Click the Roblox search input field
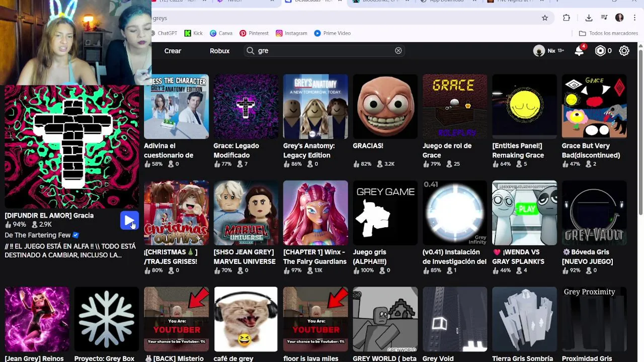644x362 pixels. [x=325, y=51]
